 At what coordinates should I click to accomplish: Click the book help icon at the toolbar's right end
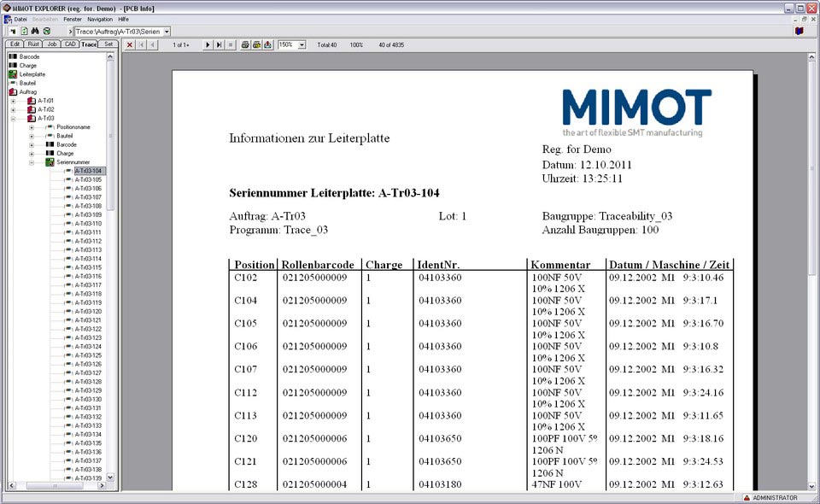799,32
